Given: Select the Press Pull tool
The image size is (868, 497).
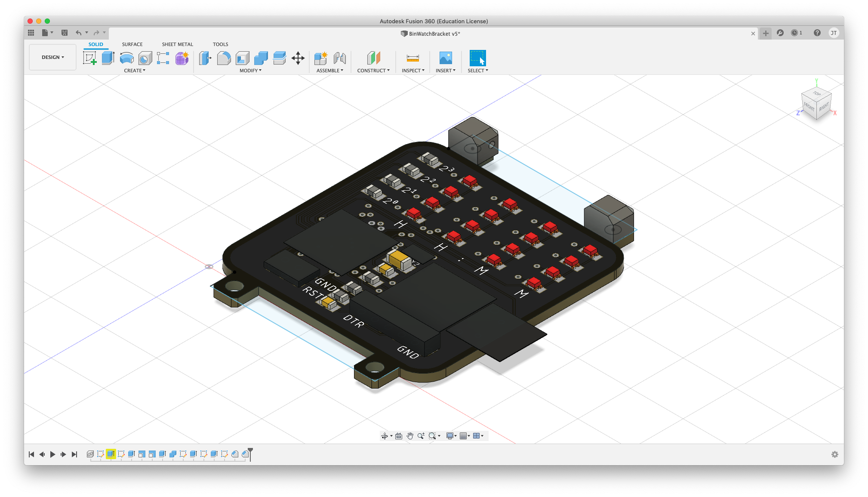Looking at the screenshot, I should tap(205, 58).
